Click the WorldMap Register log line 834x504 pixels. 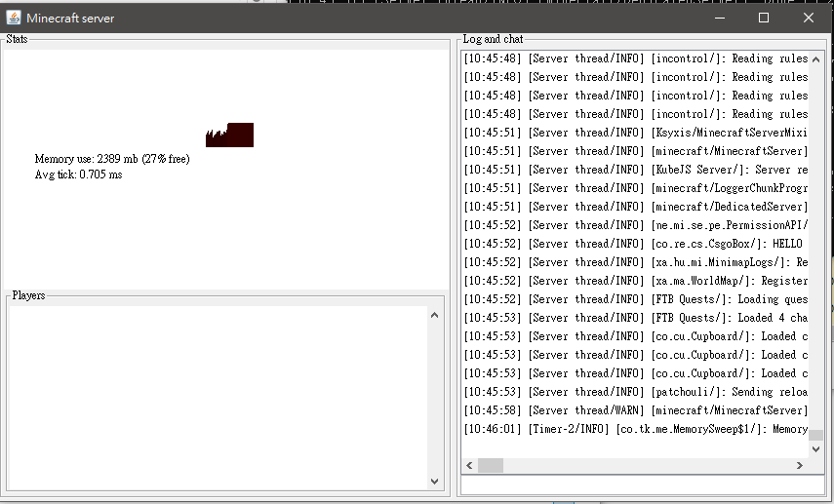click(x=636, y=281)
